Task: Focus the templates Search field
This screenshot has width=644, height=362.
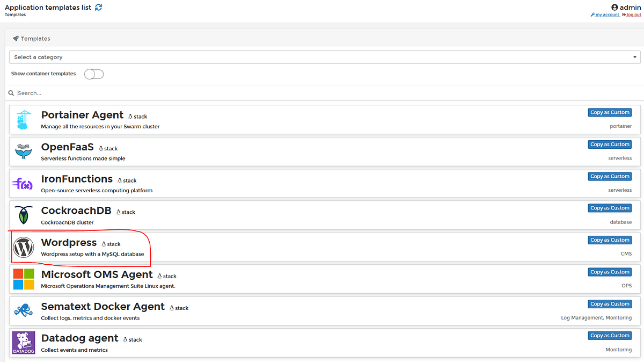Action: pos(328,93)
